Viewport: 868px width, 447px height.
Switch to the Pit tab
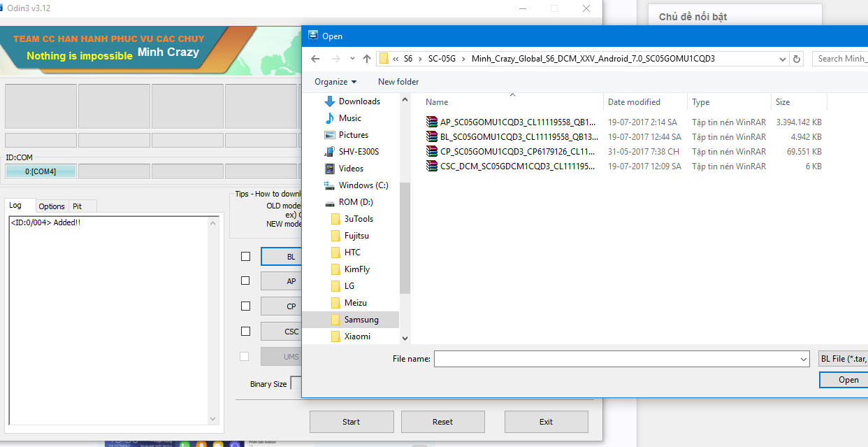tap(78, 206)
